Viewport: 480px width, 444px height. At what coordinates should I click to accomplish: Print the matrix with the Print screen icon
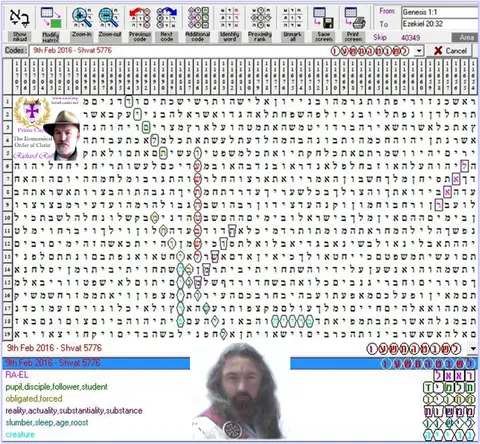(354, 24)
